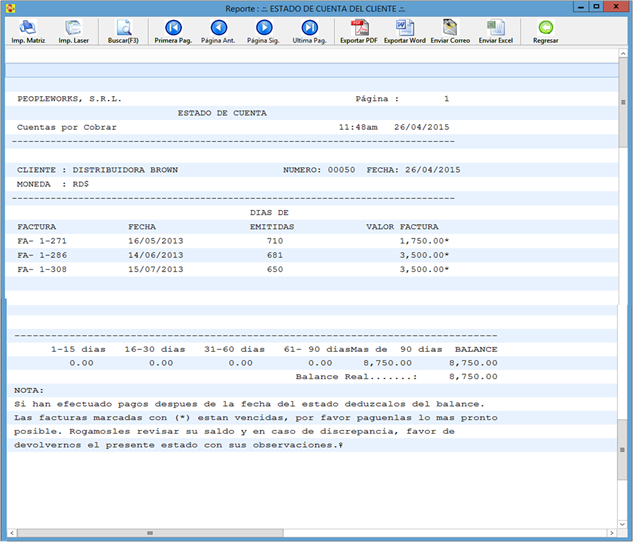This screenshot has height=542, width=633.
Task: Click the Imp. Laser printer icon
Action: click(x=72, y=31)
